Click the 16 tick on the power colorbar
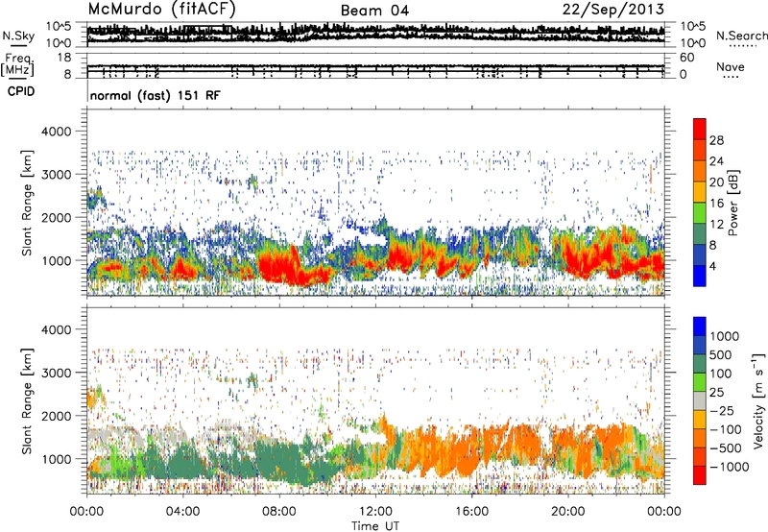 coord(716,204)
